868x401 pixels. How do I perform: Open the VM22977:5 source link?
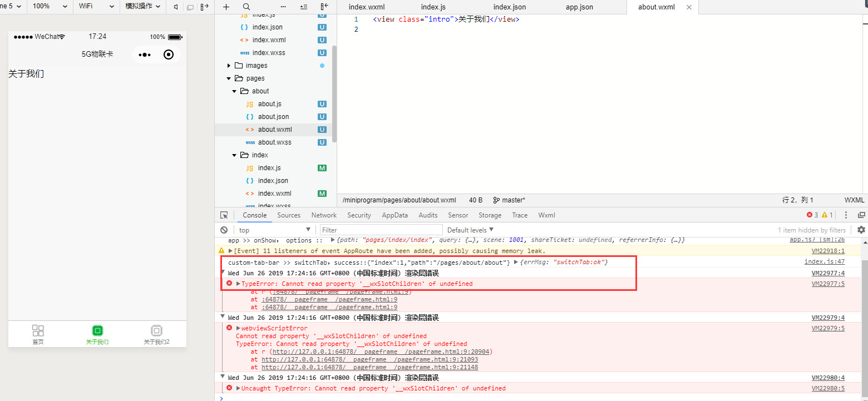coord(828,284)
